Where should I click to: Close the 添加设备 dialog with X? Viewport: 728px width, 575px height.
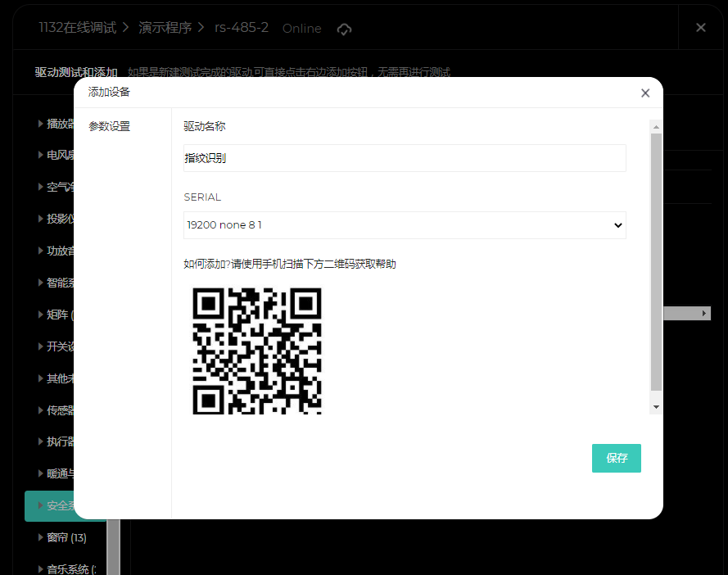tap(645, 93)
